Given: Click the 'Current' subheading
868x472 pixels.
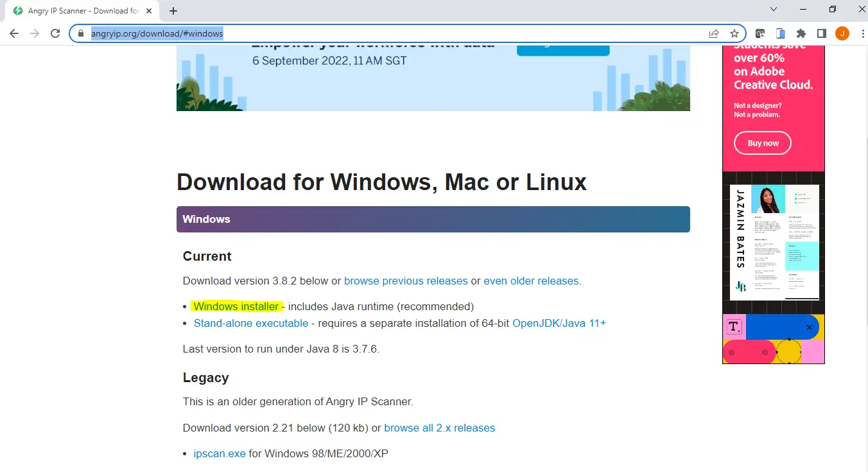Looking at the screenshot, I should click(x=207, y=256).
